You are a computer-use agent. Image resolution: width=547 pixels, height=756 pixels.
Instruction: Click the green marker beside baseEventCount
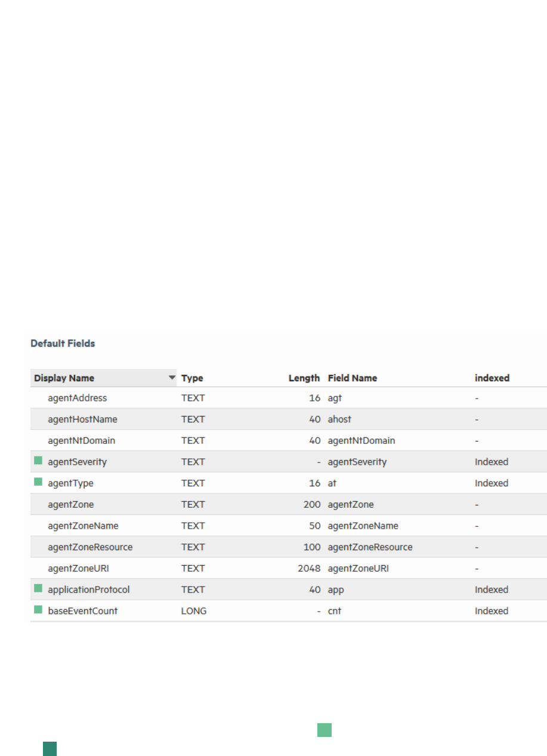(38, 610)
